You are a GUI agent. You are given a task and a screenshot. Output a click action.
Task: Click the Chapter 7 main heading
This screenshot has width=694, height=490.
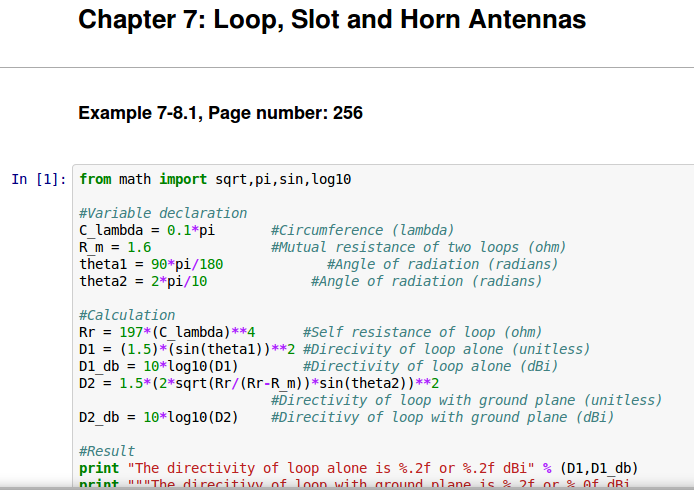coord(332,20)
